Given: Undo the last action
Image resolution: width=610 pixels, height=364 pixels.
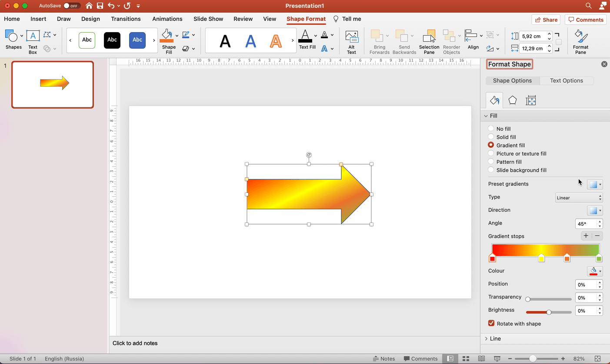Looking at the screenshot, I should coord(111,6).
